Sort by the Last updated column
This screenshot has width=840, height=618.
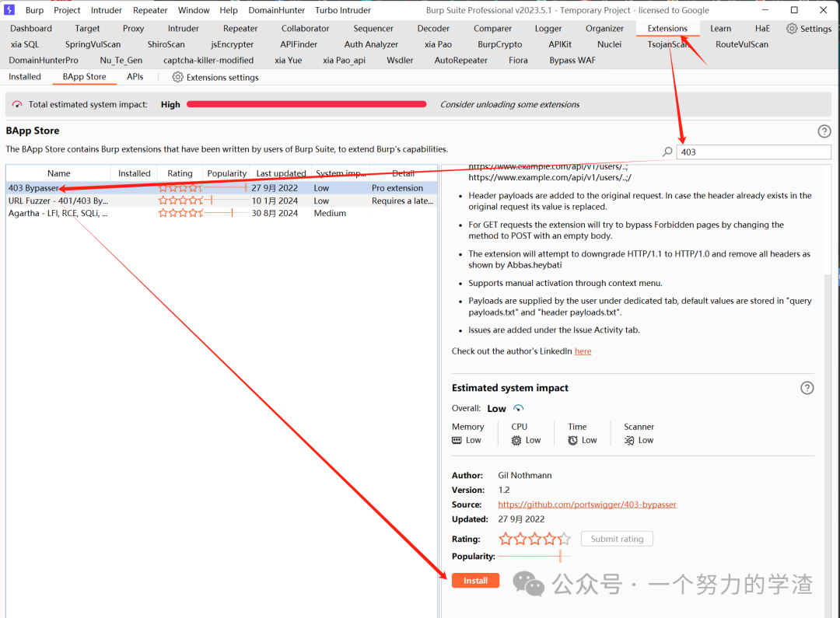(281, 173)
